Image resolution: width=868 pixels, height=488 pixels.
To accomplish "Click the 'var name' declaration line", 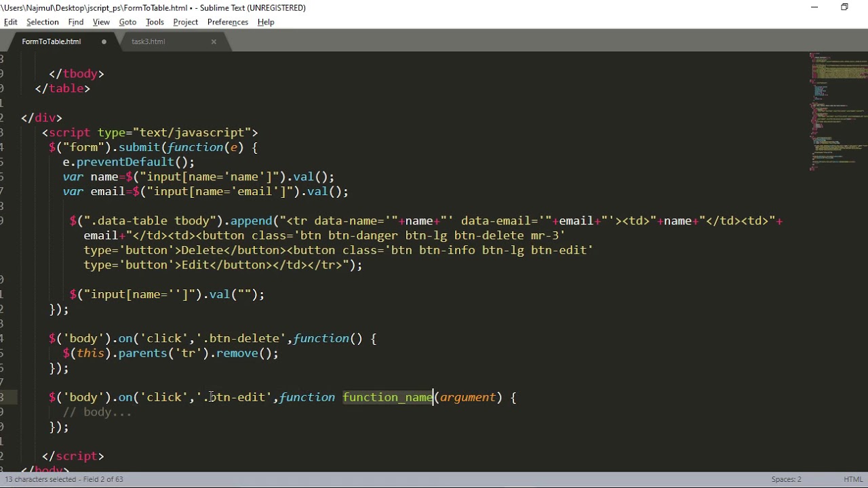I will pos(199,177).
